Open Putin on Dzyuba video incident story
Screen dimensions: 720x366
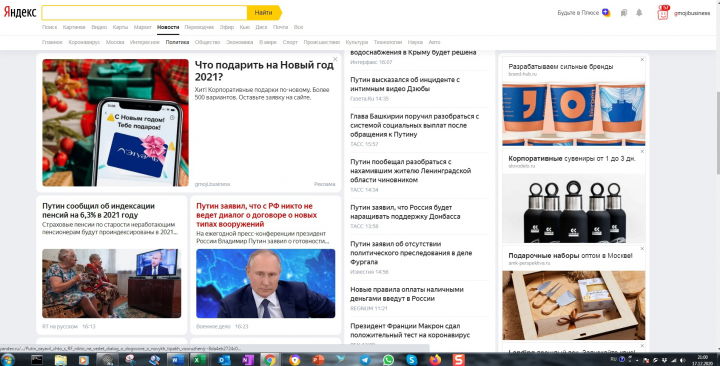[x=405, y=84]
